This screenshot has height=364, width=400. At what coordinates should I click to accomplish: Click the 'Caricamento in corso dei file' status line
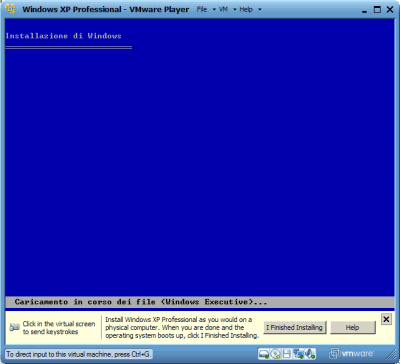click(x=141, y=302)
